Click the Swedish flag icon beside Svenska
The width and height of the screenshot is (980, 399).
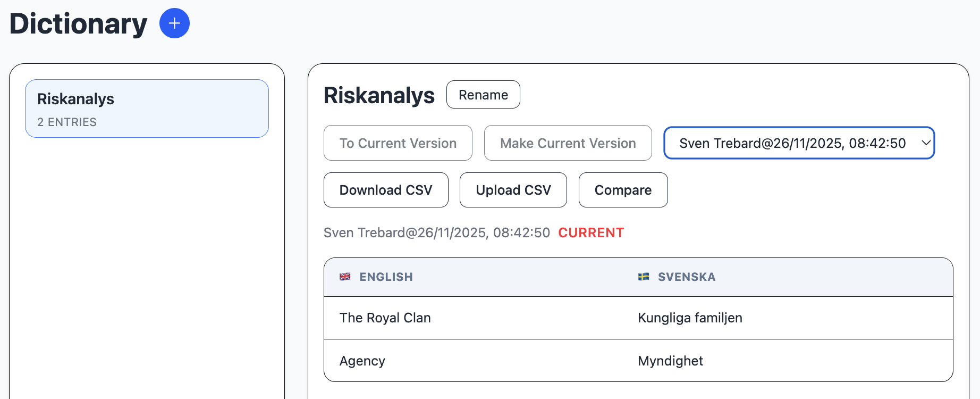(644, 277)
